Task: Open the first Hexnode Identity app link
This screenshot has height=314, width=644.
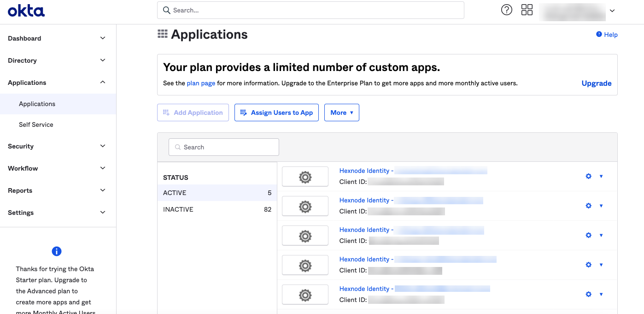Action: click(x=413, y=171)
